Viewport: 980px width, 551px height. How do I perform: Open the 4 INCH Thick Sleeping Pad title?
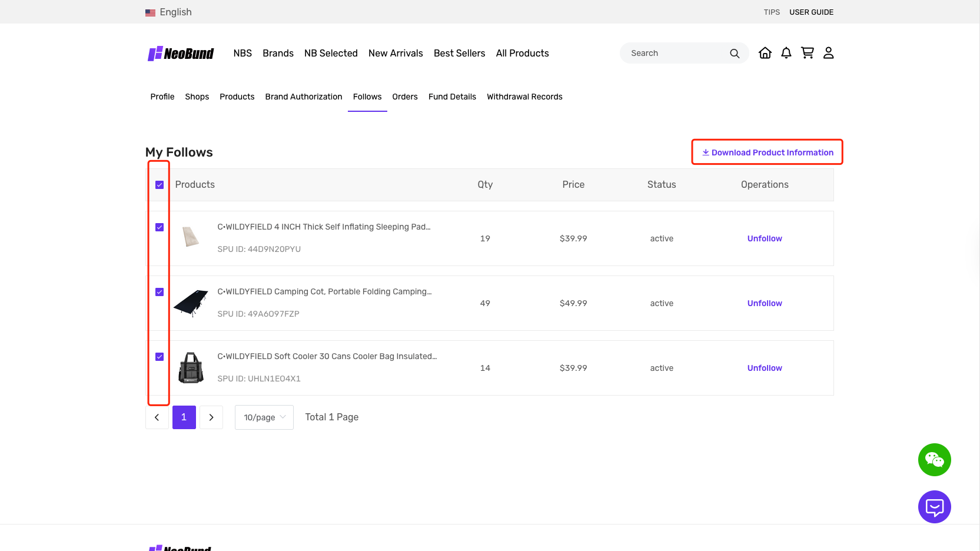click(324, 227)
